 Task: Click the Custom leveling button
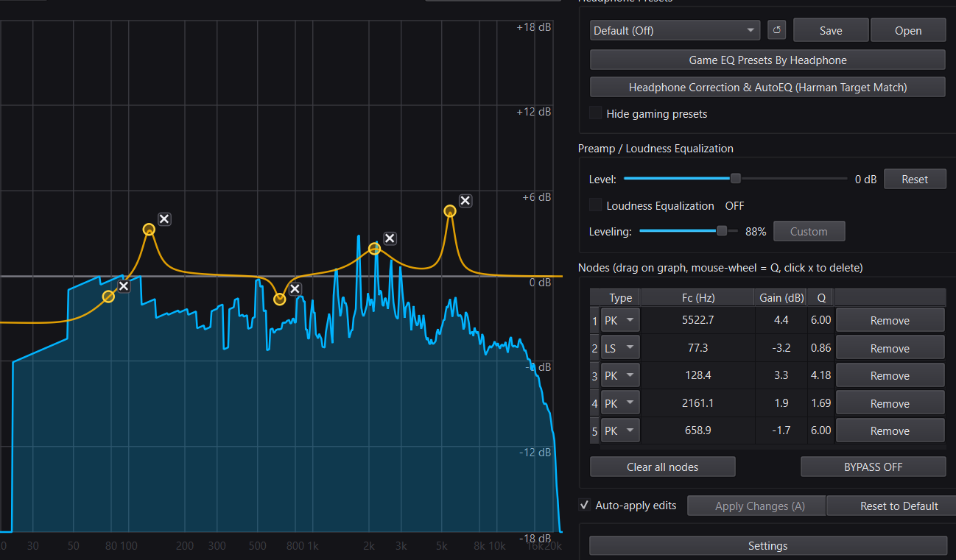click(809, 231)
